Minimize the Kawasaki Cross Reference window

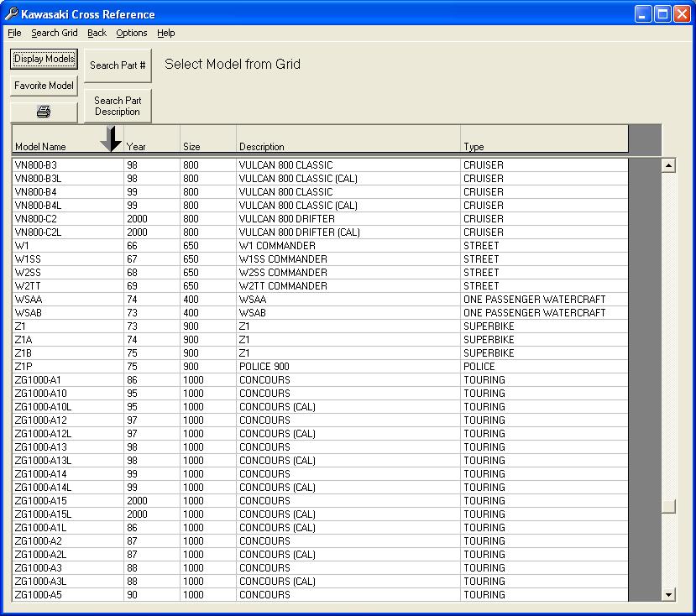click(643, 14)
